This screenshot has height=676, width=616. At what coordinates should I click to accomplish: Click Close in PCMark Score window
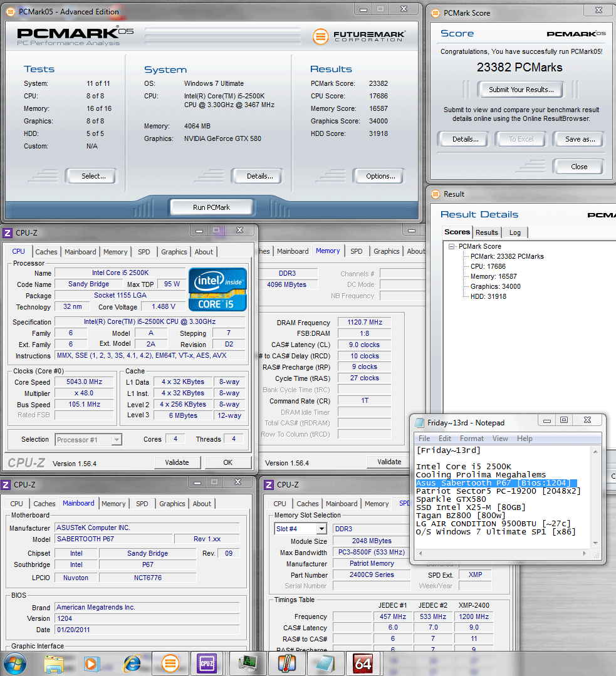[x=579, y=167]
